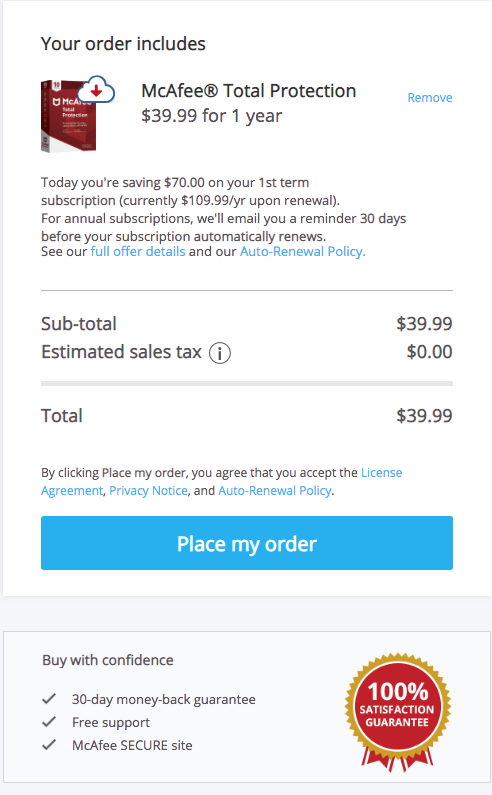The height and width of the screenshot is (795, 492).
Task: Open the License Agreement link
Action: click(x=222, y=482)
